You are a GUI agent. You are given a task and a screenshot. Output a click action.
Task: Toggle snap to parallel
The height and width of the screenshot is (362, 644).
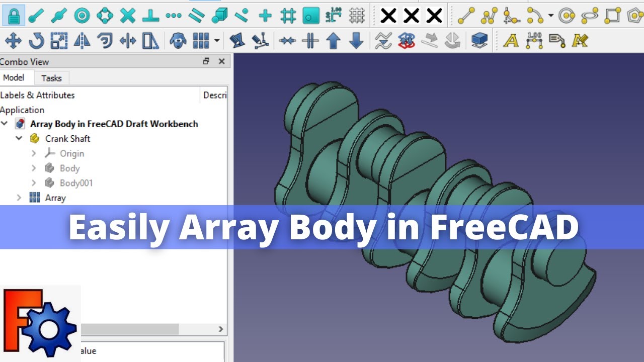pos(196,16)
